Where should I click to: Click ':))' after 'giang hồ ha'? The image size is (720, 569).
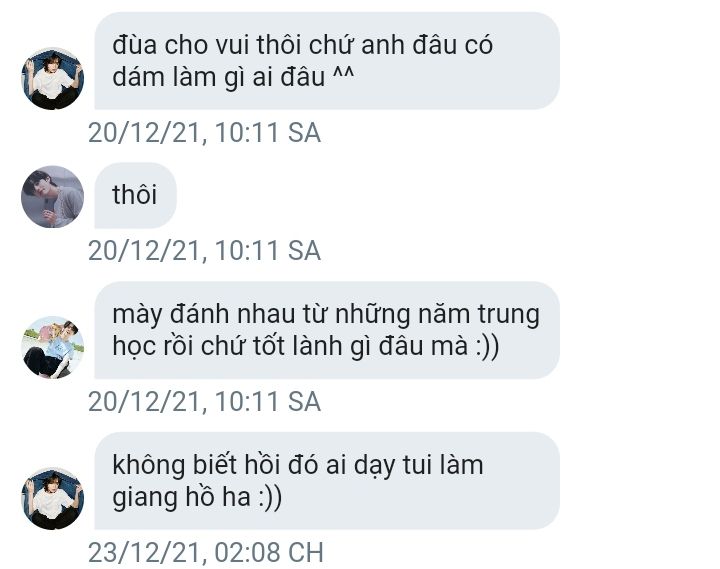[x=270, y=497]
